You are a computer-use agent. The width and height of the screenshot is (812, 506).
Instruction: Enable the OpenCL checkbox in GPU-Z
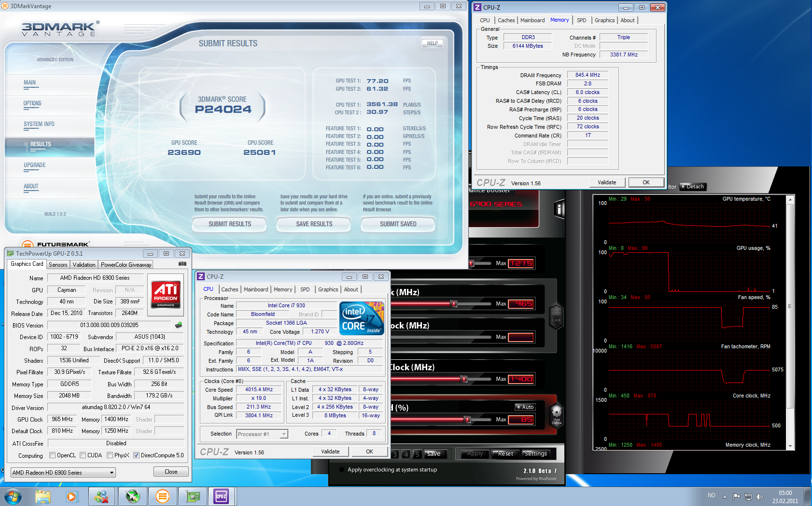(x=53, y=455)
